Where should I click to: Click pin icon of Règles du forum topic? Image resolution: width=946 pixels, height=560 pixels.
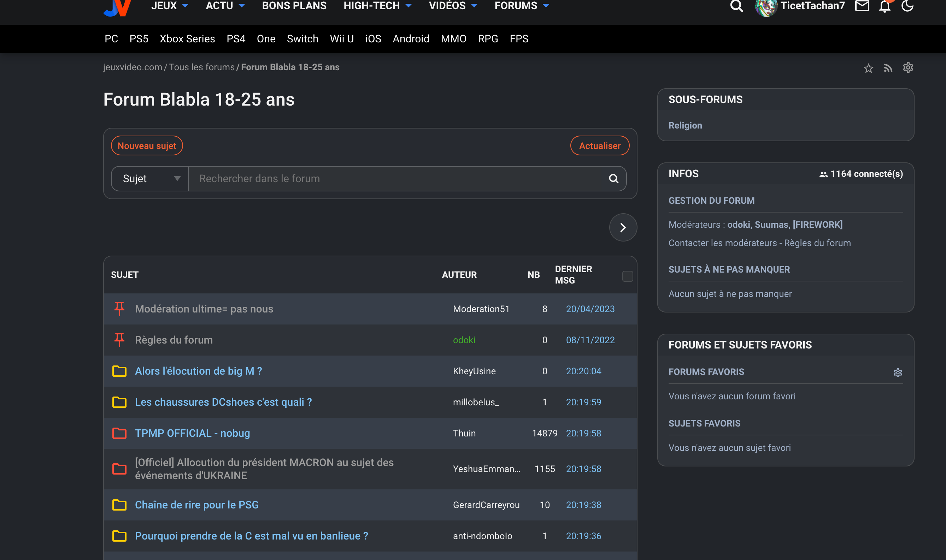119,340
